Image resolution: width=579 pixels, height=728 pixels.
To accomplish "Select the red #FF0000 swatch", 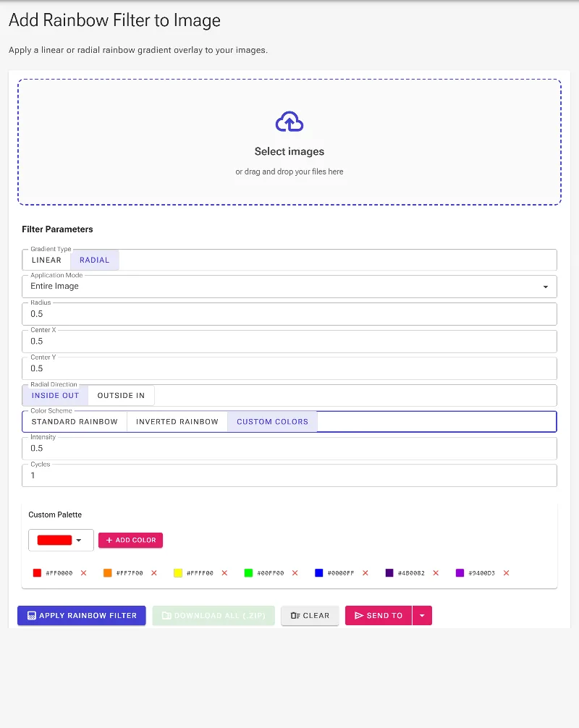I will [37, 573].
